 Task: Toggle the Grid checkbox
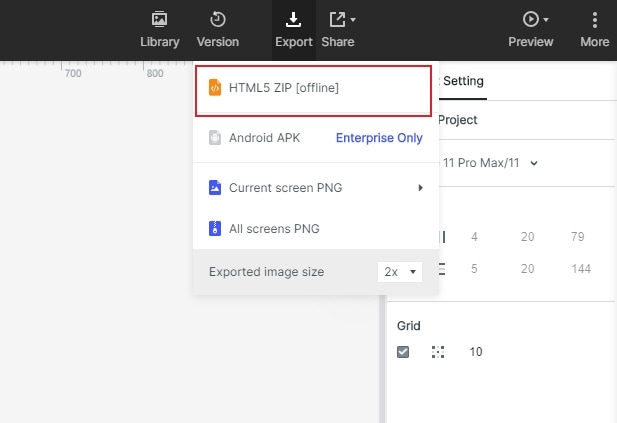click(x=403, y=352)
